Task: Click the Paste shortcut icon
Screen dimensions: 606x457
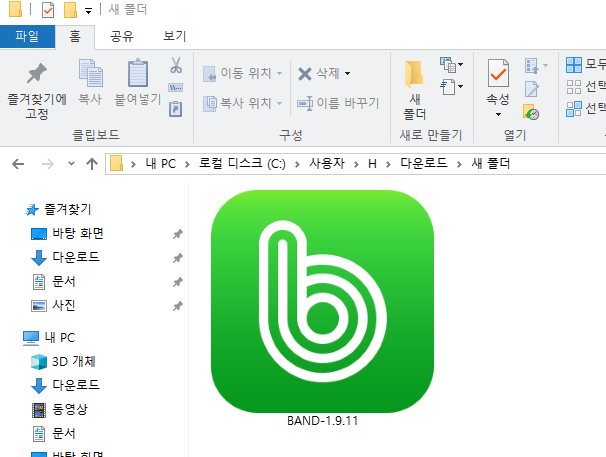Action: pos(176,109)
